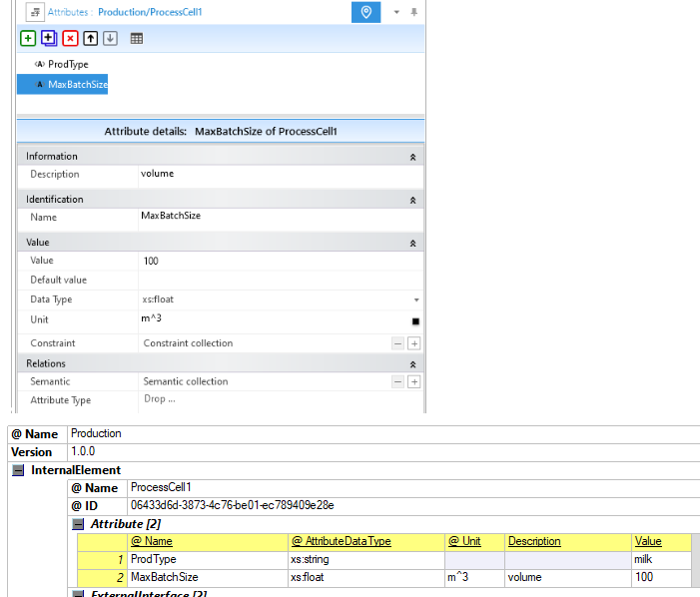Open the panel options dropdown arrow
The width and height of the screenshot is (700, 597).
tap(396, 12)
